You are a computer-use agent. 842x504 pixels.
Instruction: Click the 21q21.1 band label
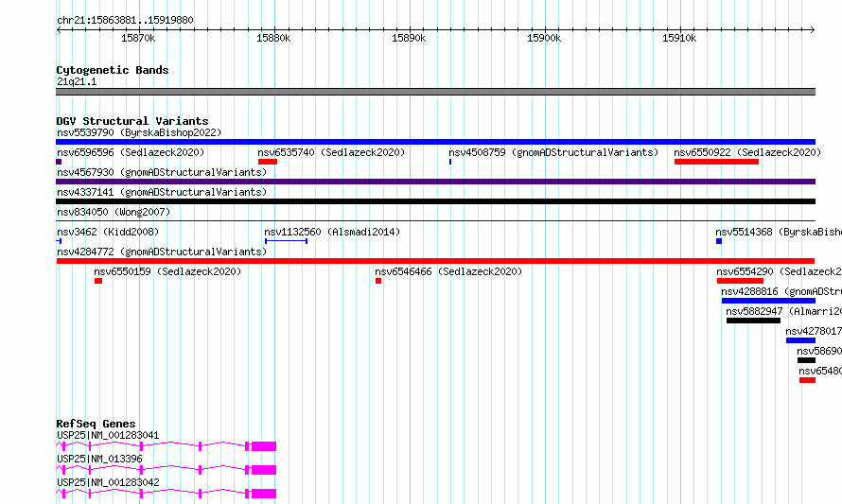pyautogui.click(x=77, y=81)
